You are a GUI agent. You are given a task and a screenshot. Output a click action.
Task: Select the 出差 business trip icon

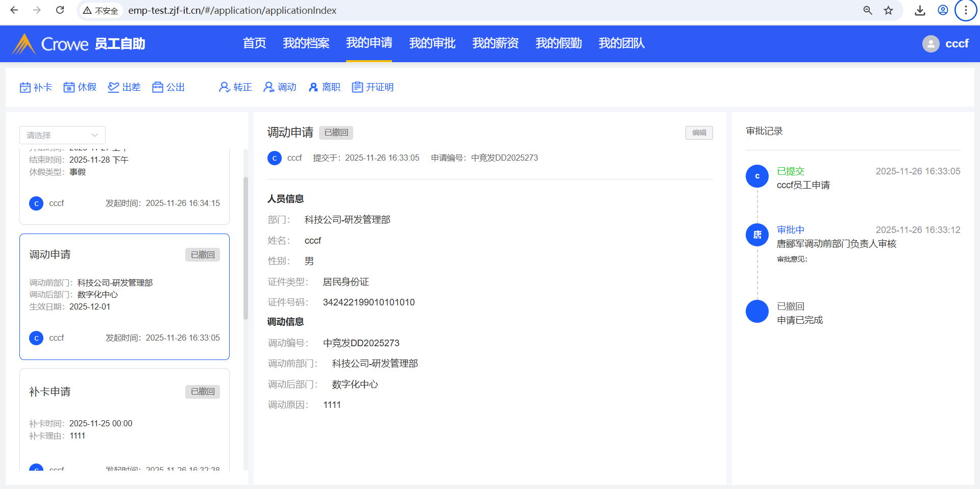point(113,87)
